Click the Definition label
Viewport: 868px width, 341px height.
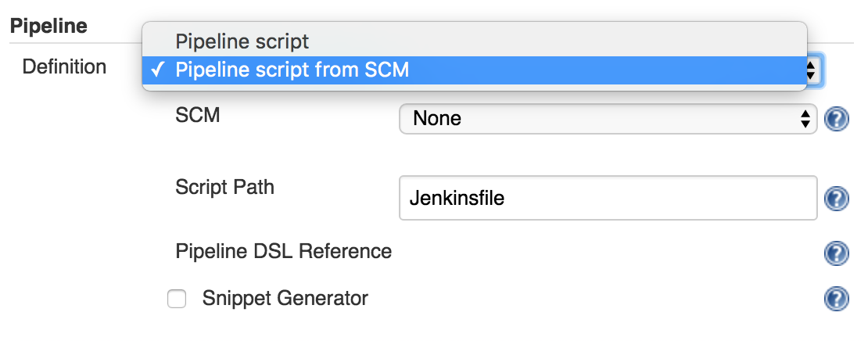click(x=64, y=67)
